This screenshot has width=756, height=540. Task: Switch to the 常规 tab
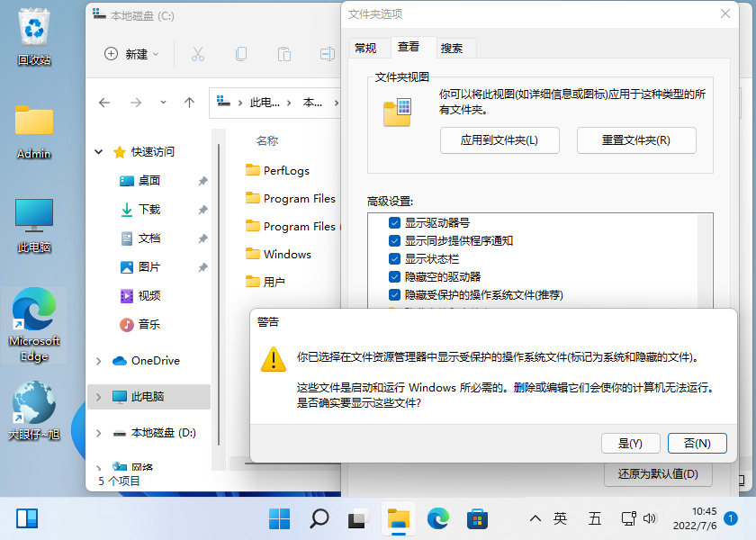coord(368,48)
